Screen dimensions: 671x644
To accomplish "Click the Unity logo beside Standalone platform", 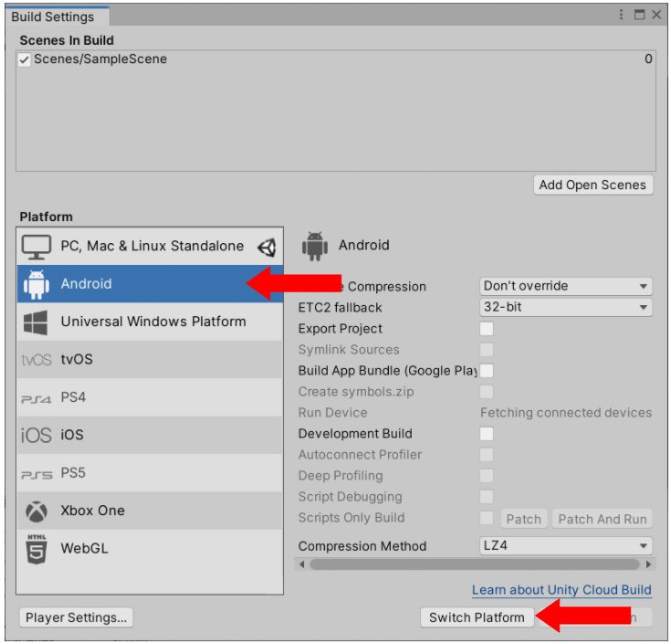I will [267, 247].
